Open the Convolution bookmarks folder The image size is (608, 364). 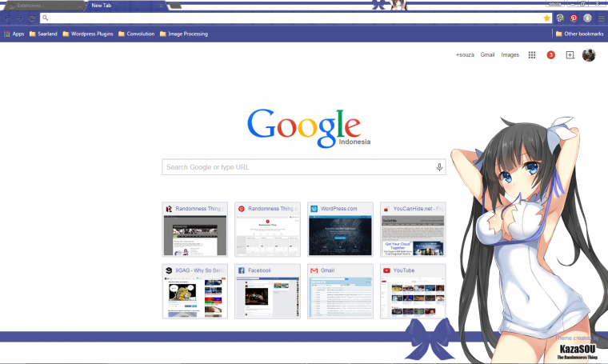tap(137, 34)
